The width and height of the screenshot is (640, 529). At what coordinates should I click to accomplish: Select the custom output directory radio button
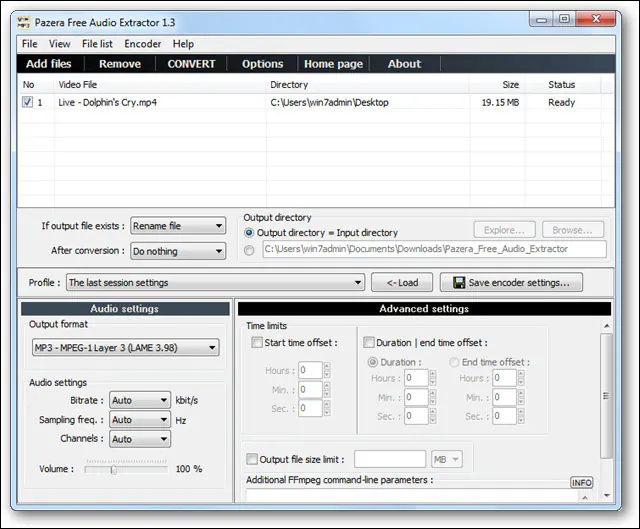pos(249,250)
